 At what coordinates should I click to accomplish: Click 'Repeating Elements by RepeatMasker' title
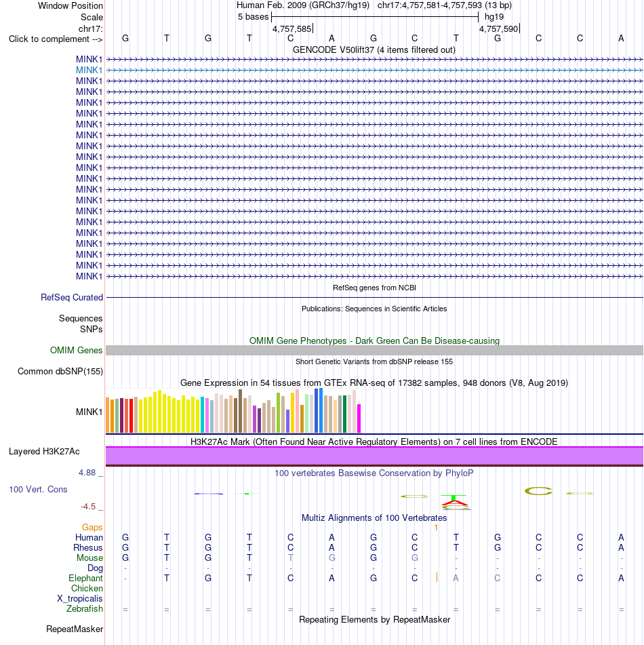pos(374,619)
